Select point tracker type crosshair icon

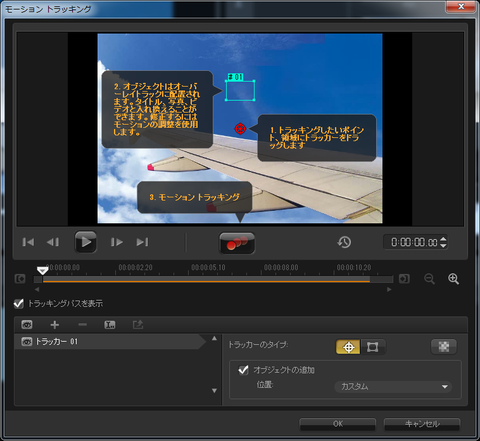coord(348,347)
